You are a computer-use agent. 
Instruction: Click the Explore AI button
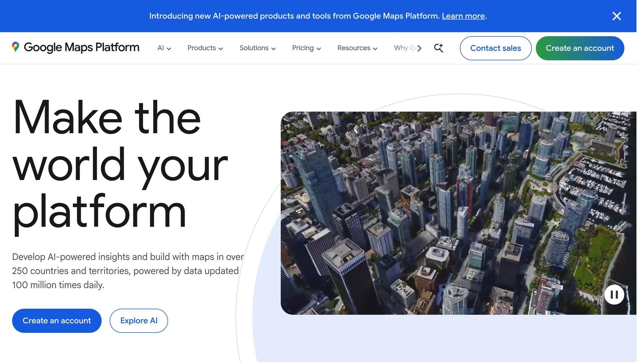click(138, 321)
